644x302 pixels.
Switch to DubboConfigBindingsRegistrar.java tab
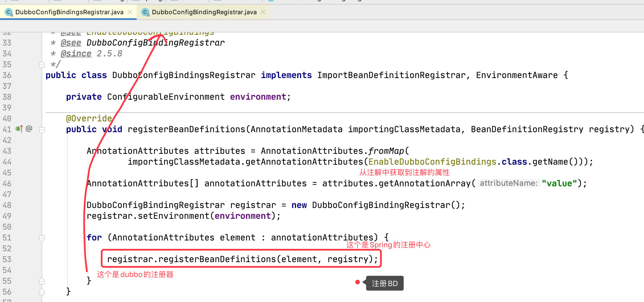click(x=69, y=12)
